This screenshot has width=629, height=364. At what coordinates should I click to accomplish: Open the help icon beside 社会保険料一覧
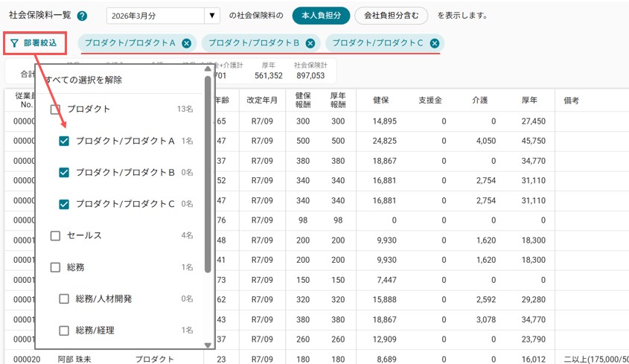pyautogui.click(x=82, y=16)
